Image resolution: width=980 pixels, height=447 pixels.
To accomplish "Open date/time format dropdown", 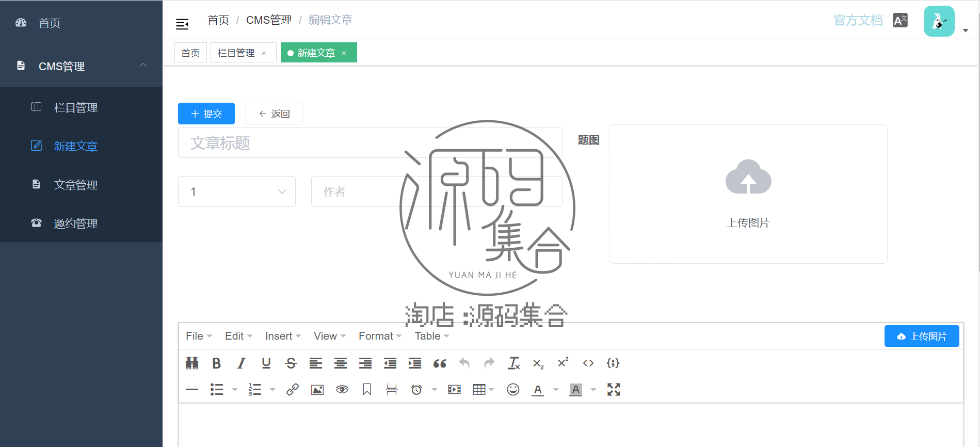I will coord(435,390).
